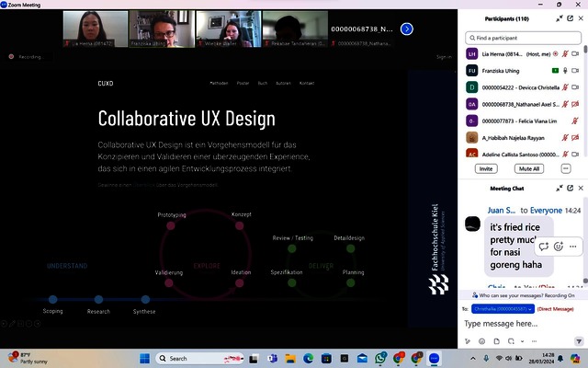Viewport: 588px width, 368px height.
Task: Unmute Devicca Christella's microphone
Action: coord(565,87)
